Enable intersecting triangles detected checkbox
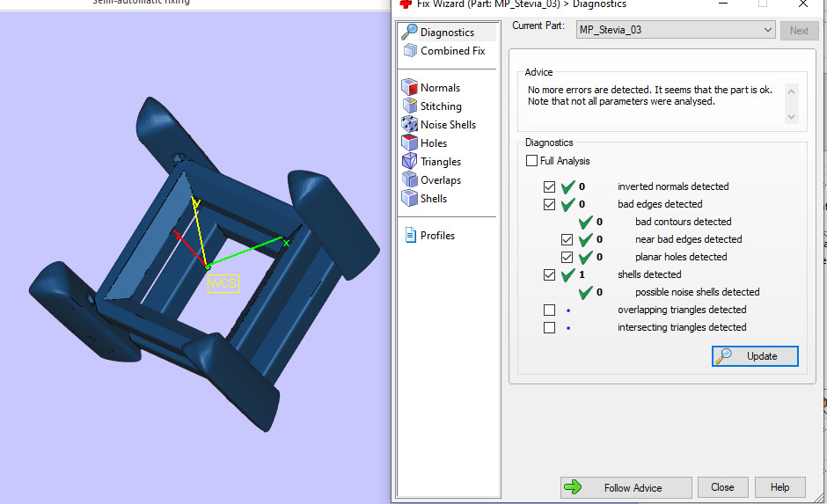This screenshot has height=504, width=827. (549, 327)
